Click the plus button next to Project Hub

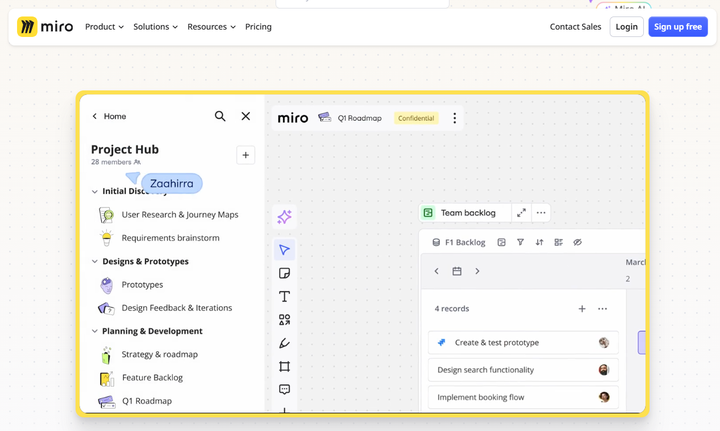(246, 155)
